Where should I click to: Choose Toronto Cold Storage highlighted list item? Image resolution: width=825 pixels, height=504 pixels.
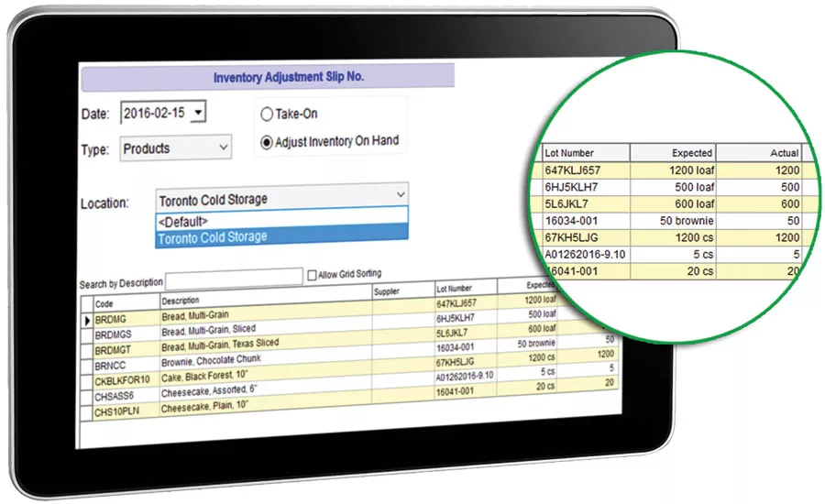[x=281, y=236]
